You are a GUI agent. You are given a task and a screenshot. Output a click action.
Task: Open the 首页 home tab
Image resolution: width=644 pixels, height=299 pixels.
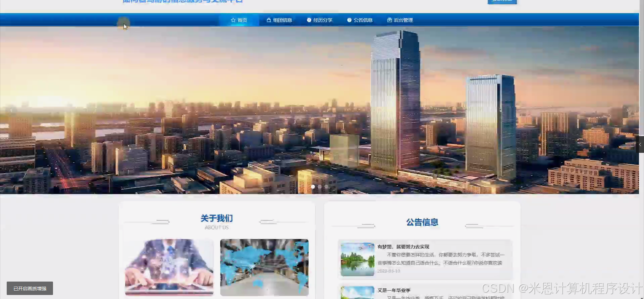[x=239, y=20]
